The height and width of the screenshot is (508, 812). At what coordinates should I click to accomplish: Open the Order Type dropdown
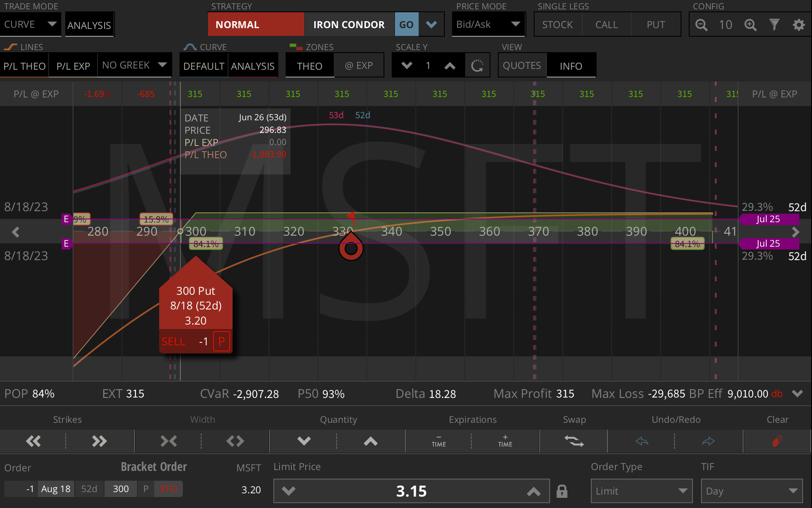pyautogui.click(x=641, y=491)
